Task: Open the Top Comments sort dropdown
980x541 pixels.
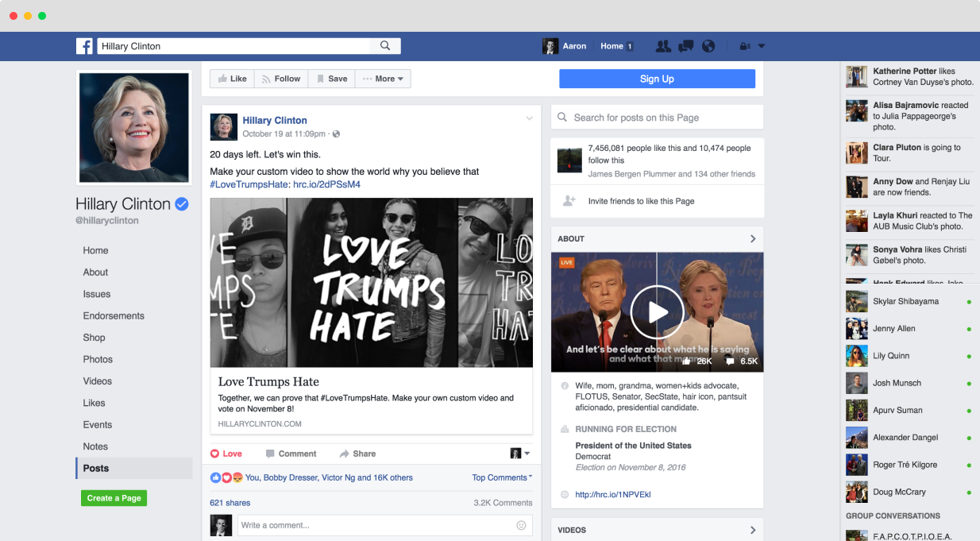Action: click(x=502, y=477)
